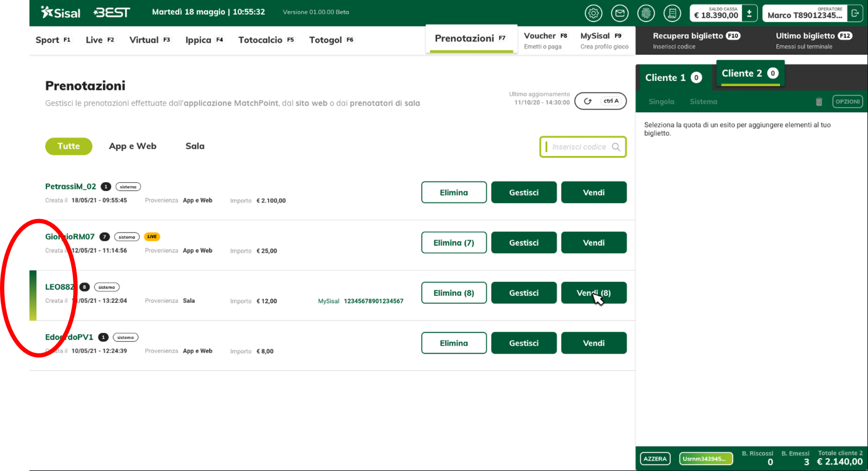868x471 pixels.
Task: Click Vendi for EdoardoPV1
Action: tap(594, 343)
